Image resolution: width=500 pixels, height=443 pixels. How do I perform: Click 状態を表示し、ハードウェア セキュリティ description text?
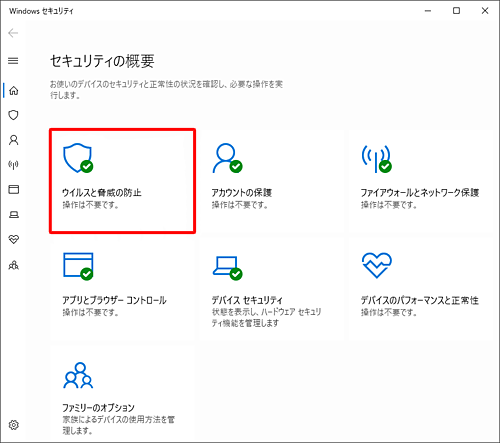(266, 317)
